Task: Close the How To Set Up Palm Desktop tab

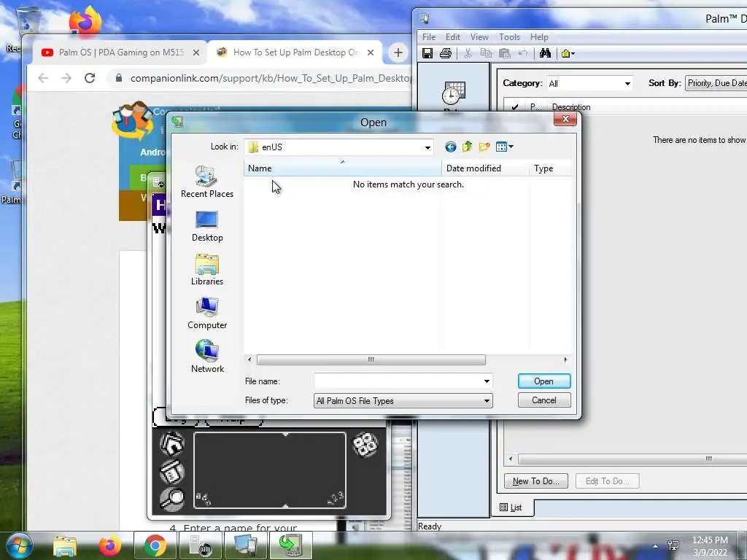Action: tap(370, 52)
